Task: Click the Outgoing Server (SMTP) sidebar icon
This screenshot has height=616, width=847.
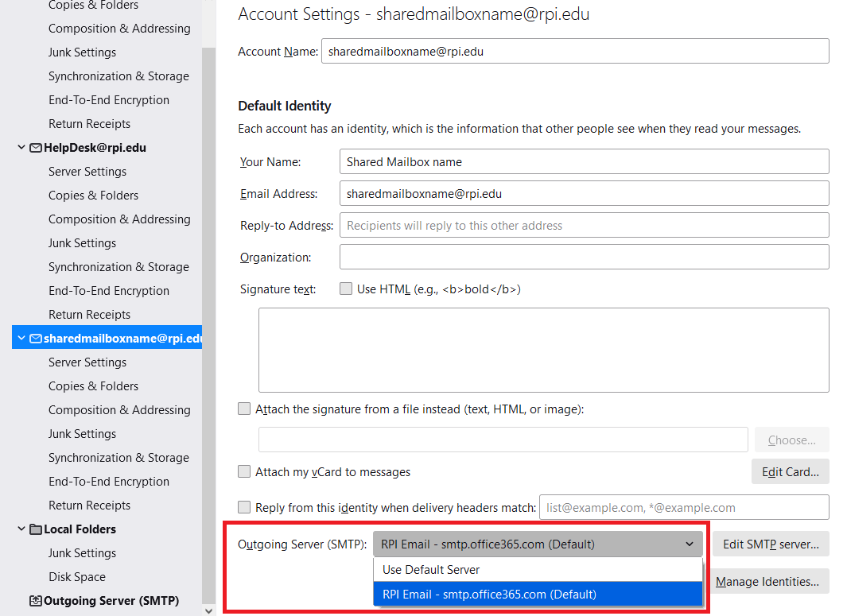Action: point(36,601)
